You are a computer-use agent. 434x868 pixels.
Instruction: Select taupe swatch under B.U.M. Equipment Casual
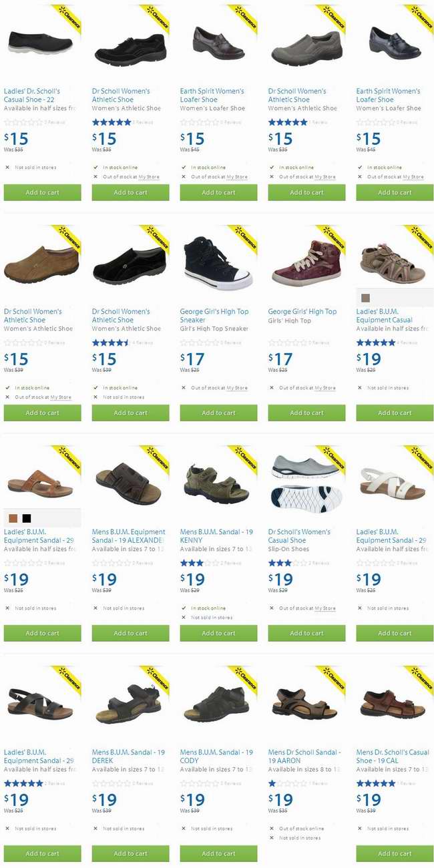365,298
